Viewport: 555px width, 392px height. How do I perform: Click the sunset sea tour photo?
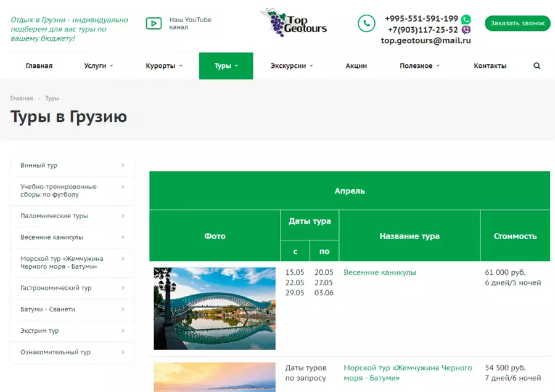[x=215, y=377]
